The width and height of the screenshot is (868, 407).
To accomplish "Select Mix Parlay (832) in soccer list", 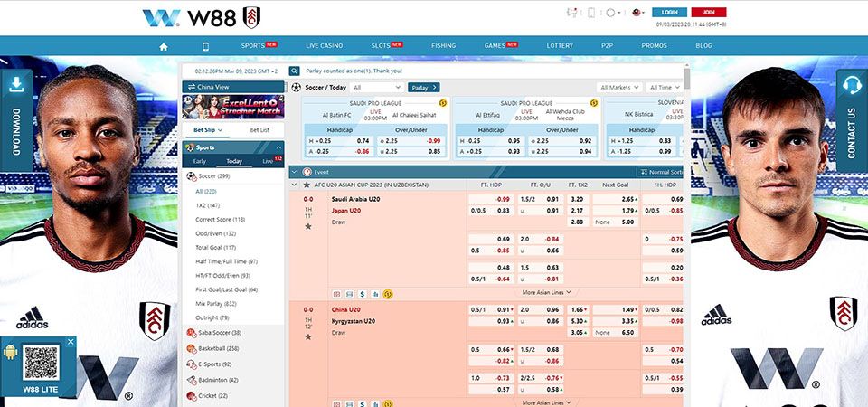I will click(215, 304).
